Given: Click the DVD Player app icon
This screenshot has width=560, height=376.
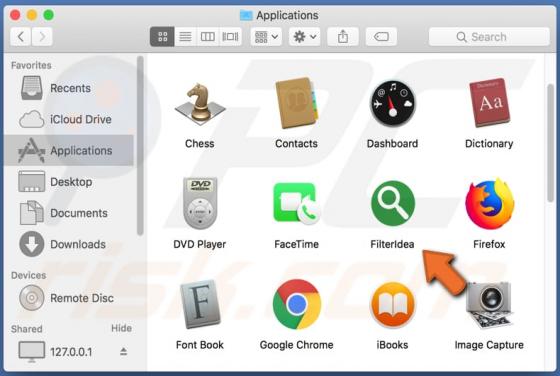Looking at the screenshot, I should pyautogui.click(x=200, y=203).
